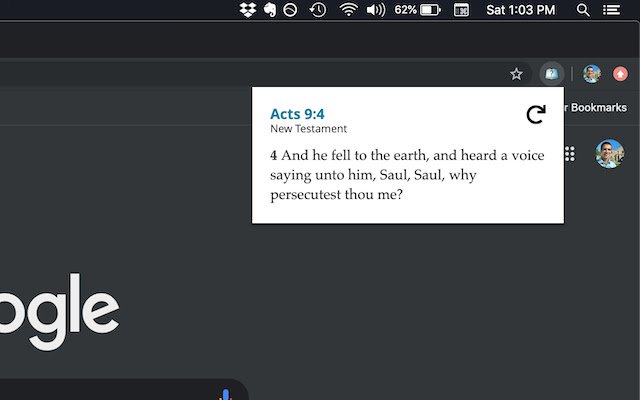Open Time Machine menu bar icon
This screenshot has width=640, height=400.
click(x=318, y=10)
